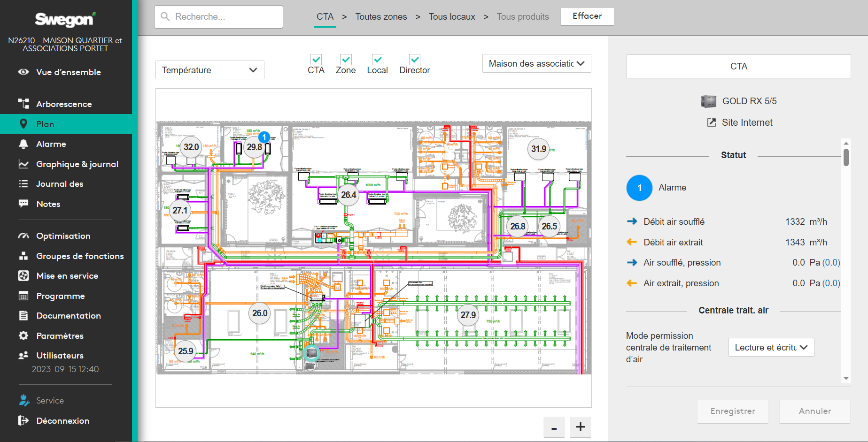
Task: Open Graphique & journal menu item
Action: point(77,164)
